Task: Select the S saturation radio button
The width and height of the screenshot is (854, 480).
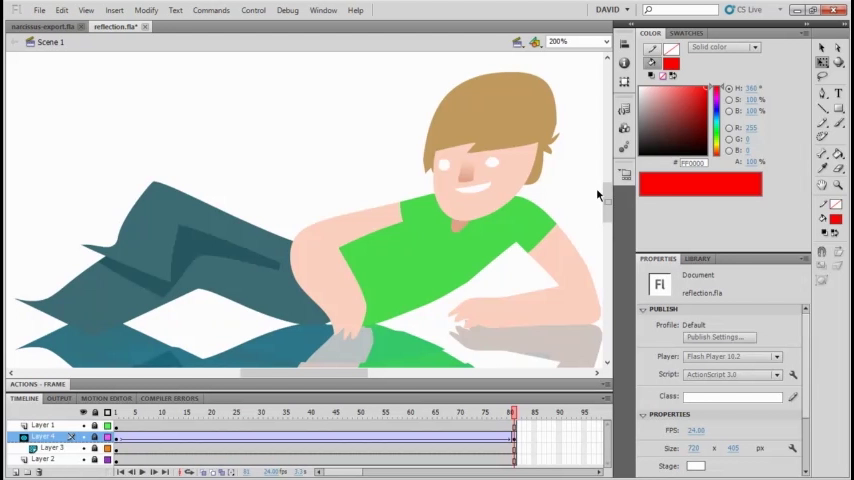Action: [x=729, y=100]
